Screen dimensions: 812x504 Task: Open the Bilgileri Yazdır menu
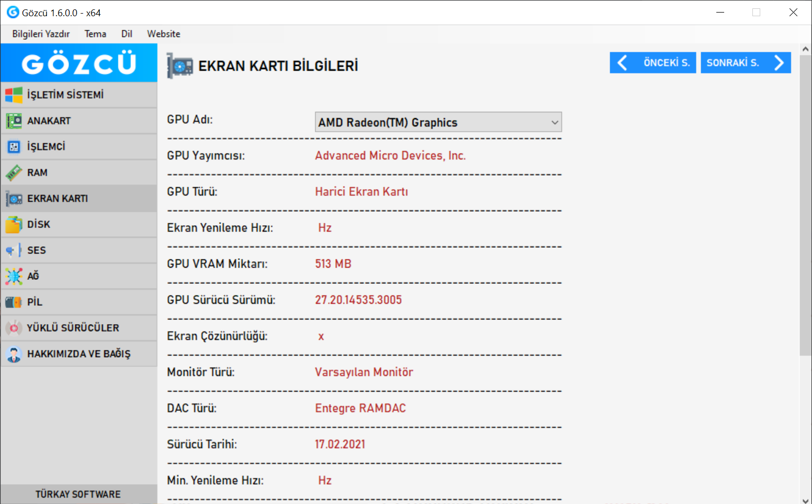41,34
